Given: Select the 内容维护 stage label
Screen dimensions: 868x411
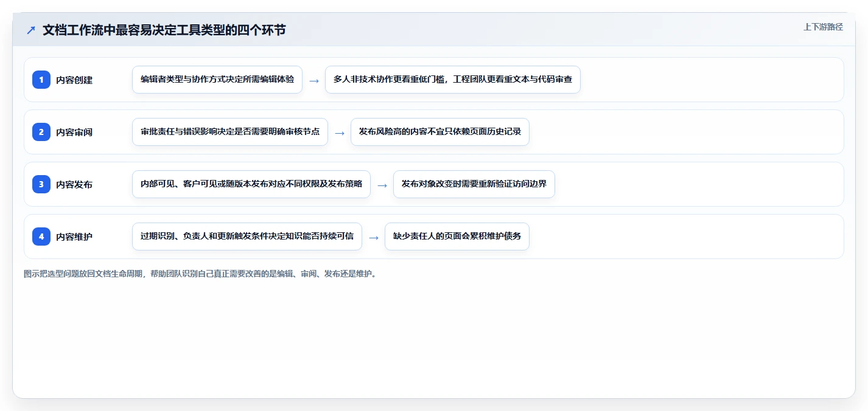Looking at the screenshot, I should click(74, 237).
